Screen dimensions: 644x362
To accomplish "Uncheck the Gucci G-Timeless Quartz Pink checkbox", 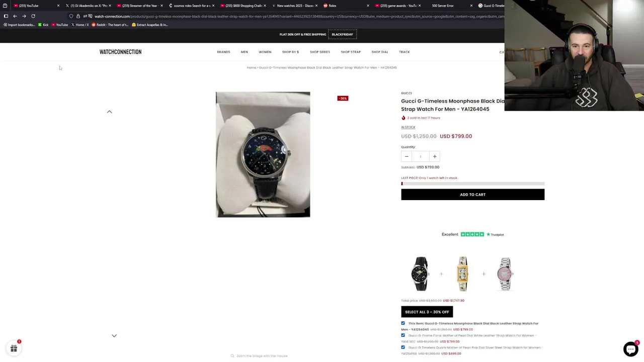I will click(403, 347).
